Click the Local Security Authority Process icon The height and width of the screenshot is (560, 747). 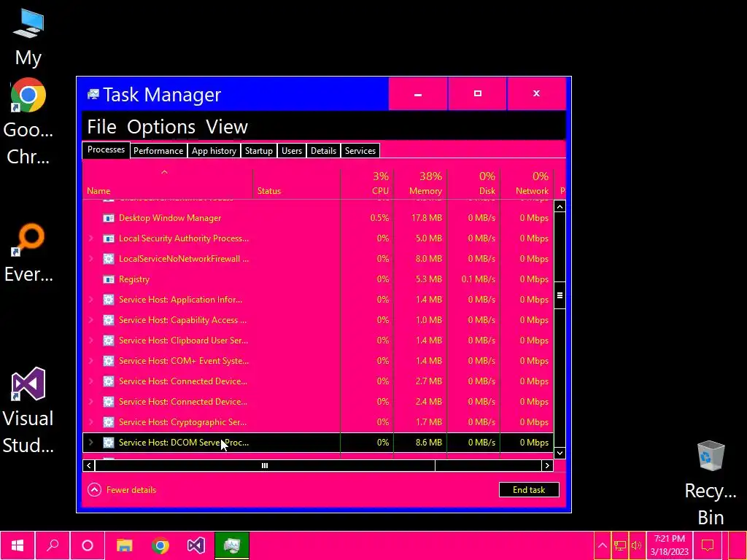(109, 238)
